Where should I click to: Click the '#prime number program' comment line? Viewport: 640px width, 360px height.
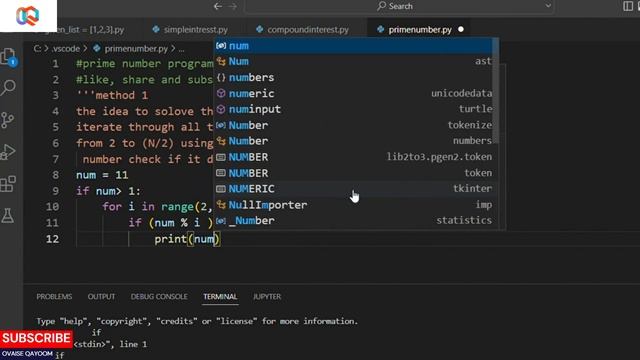click(x=144, y=64)
